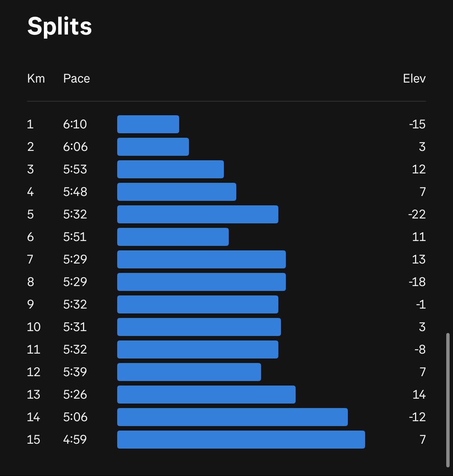Image resolution: width=453 pixels, height=476 pixels.
Task: Select the kilometer 1 pace bar
Action: click(148, 124)
